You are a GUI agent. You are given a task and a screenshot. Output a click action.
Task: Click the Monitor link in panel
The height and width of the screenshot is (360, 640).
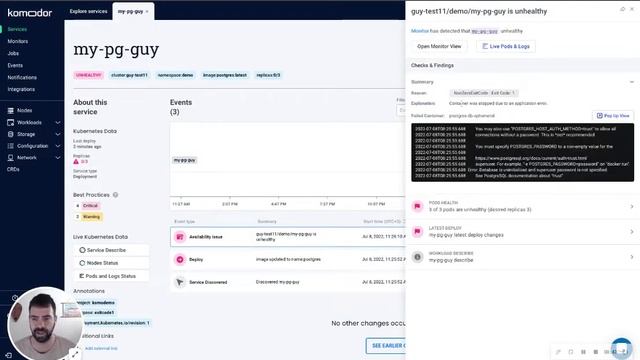[x=420, y=31]
